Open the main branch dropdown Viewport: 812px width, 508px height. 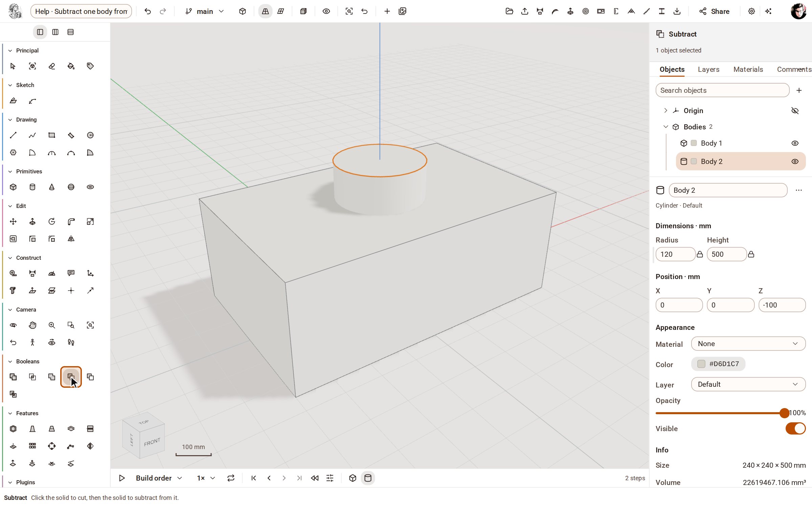tap(205, 11)
